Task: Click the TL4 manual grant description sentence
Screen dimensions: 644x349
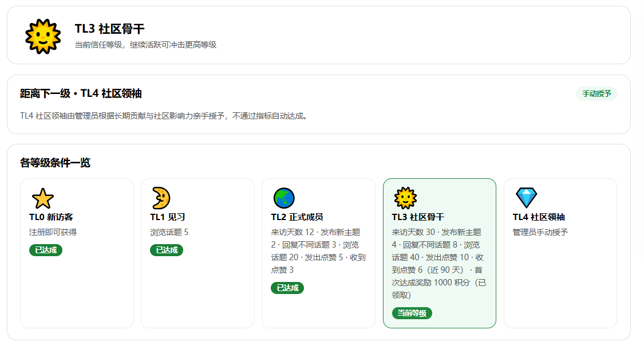Action: (165, 116)
